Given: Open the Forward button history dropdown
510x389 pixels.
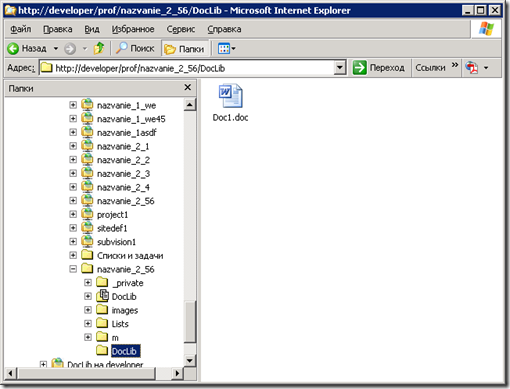Looking at the screenshot, I should (x=85, y=49).
